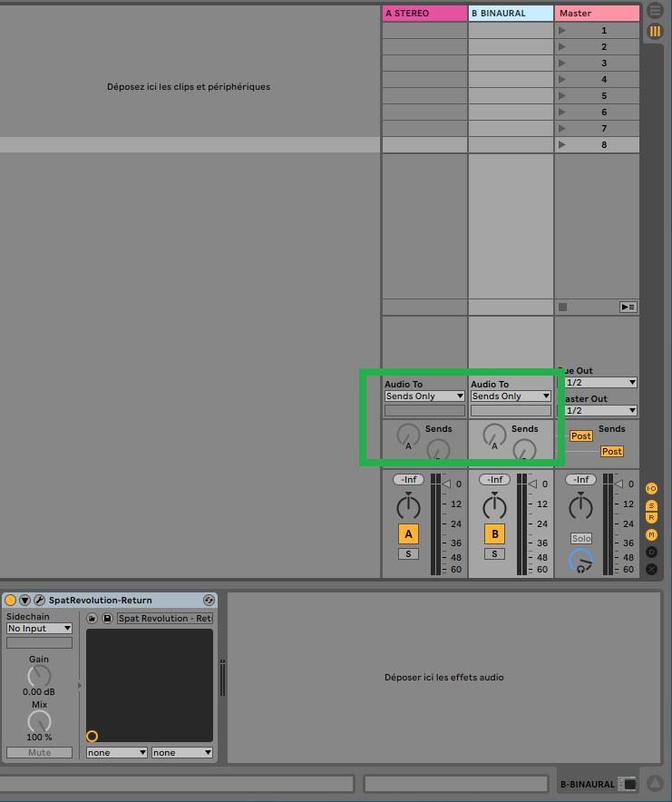Switch to Arrangement View using the horizontal-lines icon
672x802 pixels.
[655, 11]
